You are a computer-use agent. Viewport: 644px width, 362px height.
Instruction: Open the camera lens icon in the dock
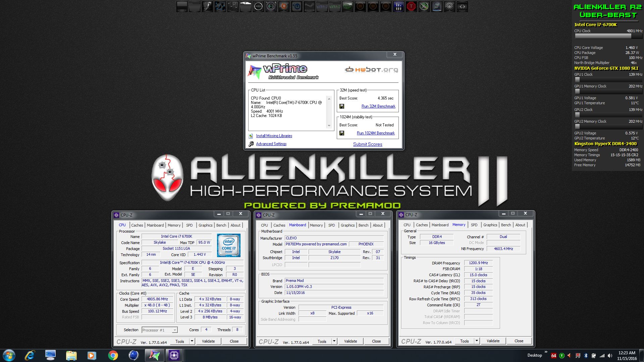(x=271, y=6)
